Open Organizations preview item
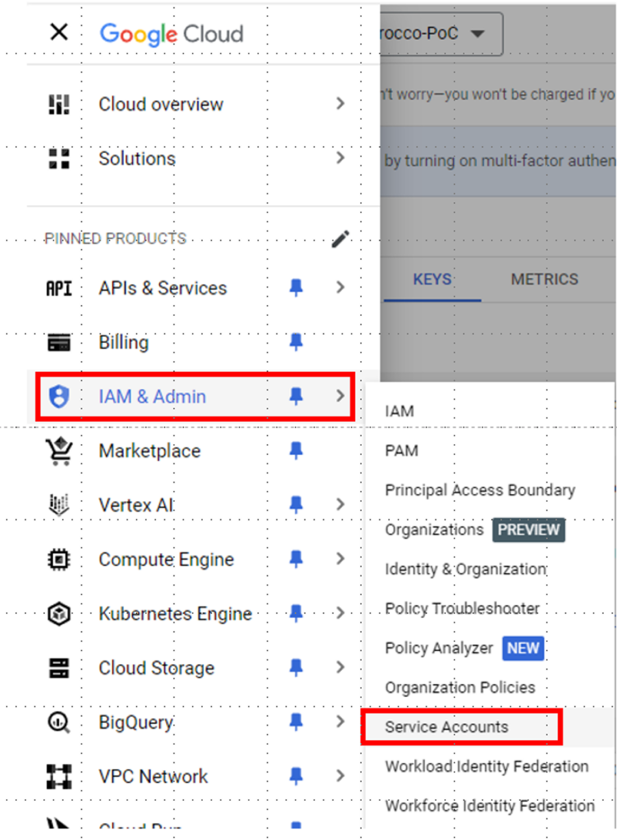The width and height of the screenshot is (617, 840). (474, 530)
